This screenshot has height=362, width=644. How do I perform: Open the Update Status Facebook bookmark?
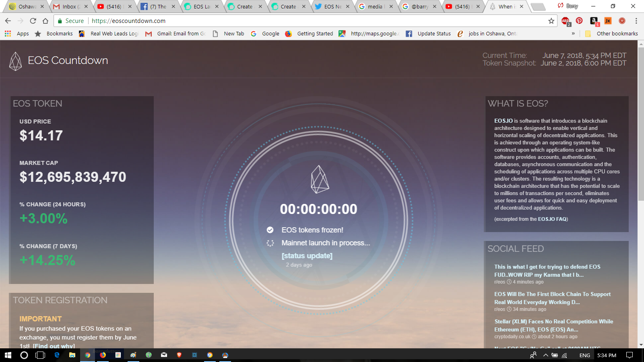coord(428,34)
